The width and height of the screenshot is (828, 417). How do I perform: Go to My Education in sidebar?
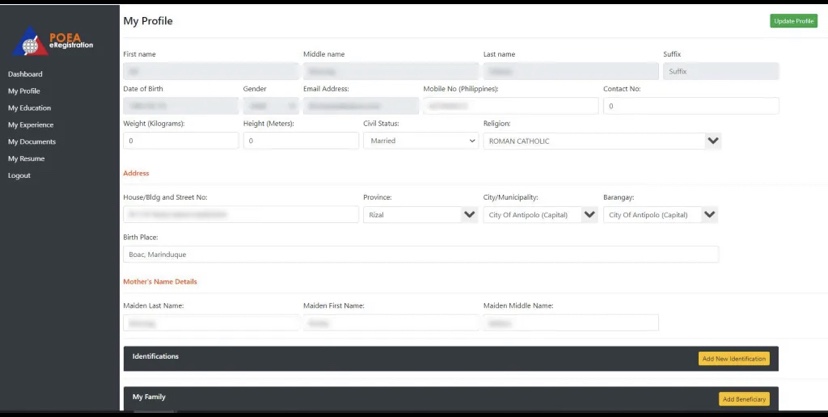29,108
